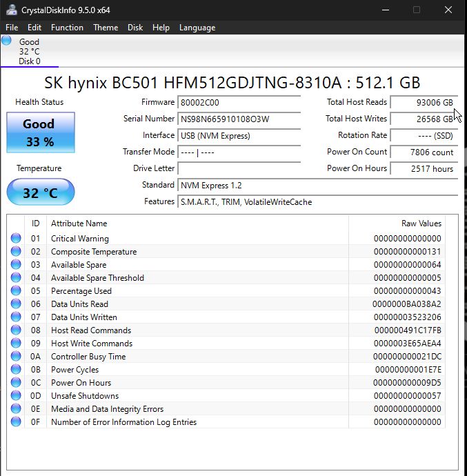Click raw value 000000491C17FB
Viewport: 467px width, 476px height.
[x=408, y=330]
